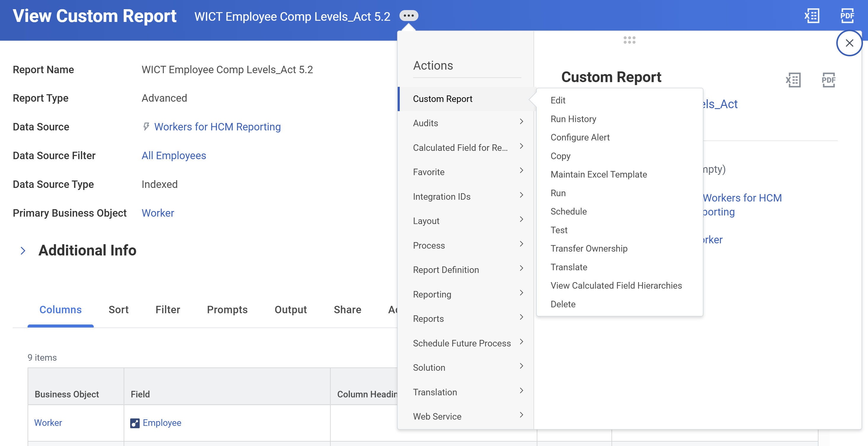Click the Indexed data source type value
The image size is (868, 446).
[x=159, y=184]
